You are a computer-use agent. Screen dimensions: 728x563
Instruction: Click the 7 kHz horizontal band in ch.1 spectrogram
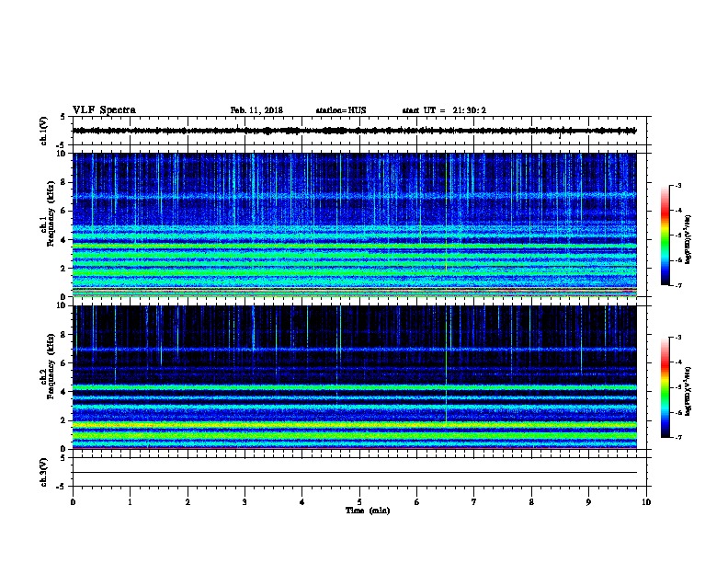(354, 196)
